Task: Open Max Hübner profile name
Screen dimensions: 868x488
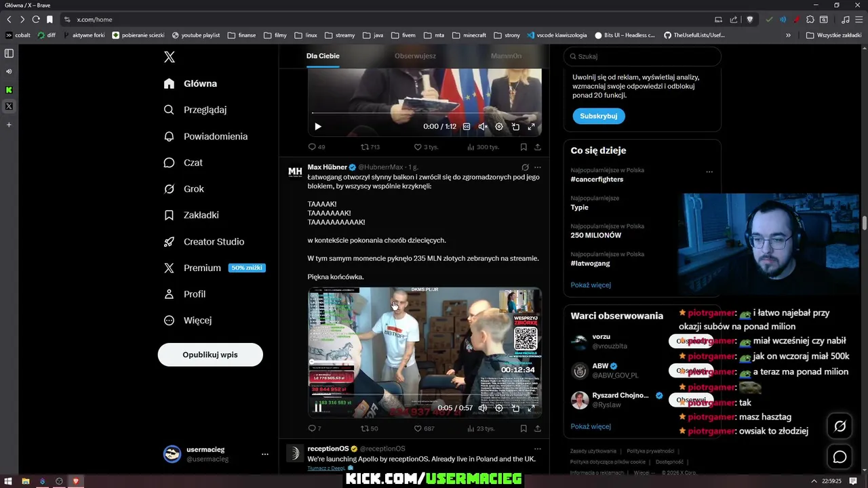Action: tap(327, 167)
